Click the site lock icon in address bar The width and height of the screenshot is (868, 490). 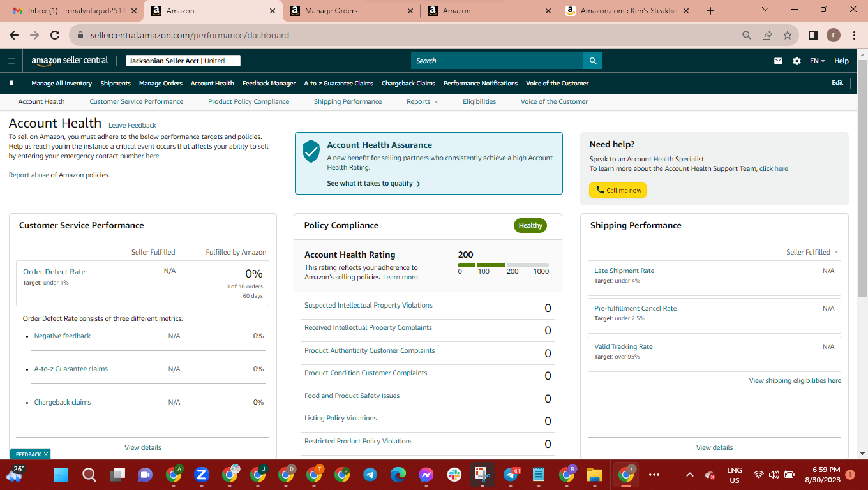coord(80,35)
